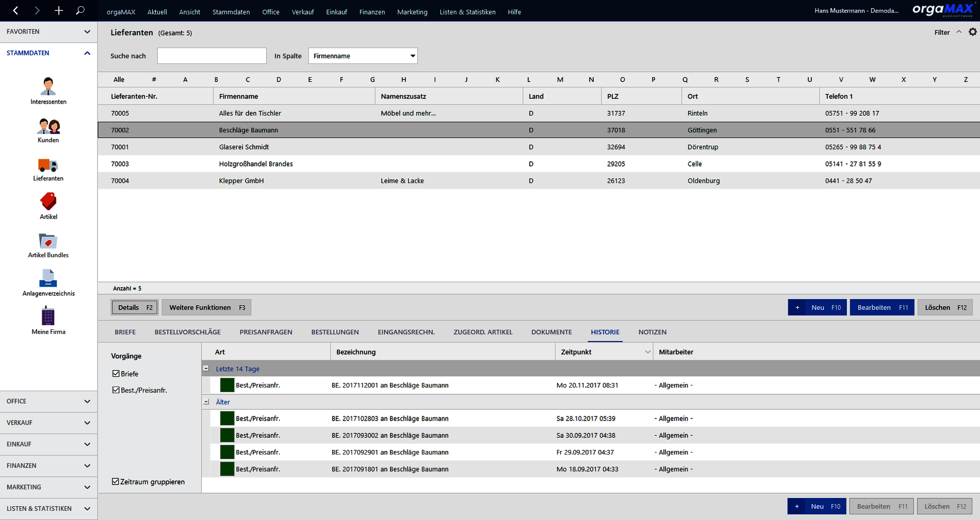Image resolution: width=980 pixels, height=520 pixels.
Task: Click upper Neu F10 supplier button
Action: (818, 308)
